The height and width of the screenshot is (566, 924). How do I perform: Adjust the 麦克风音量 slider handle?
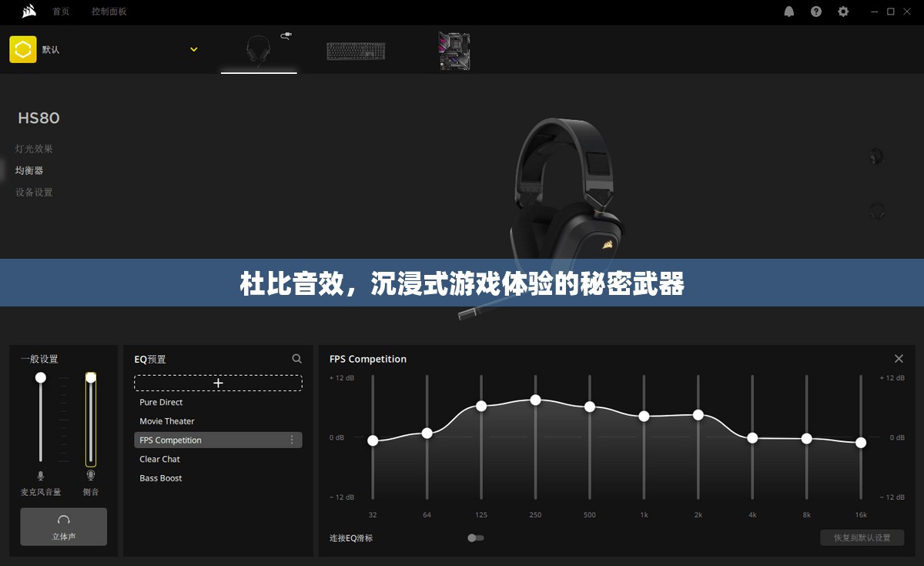[41, 377]
